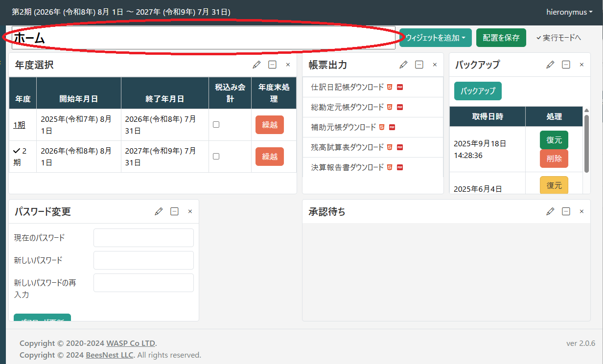603x364 pixels.
Task: Click the pencil edit icon on 承認待ち widget
Action: [x=551, y=211]
